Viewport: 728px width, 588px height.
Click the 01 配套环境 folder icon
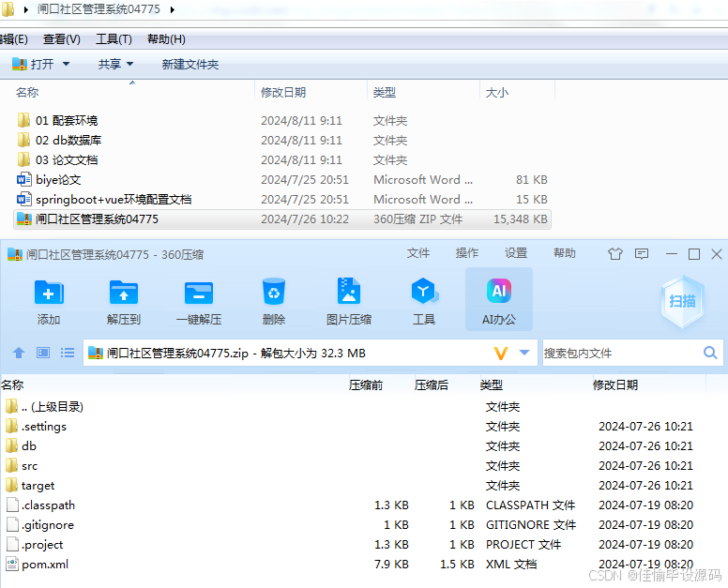[x=23, y=120]
